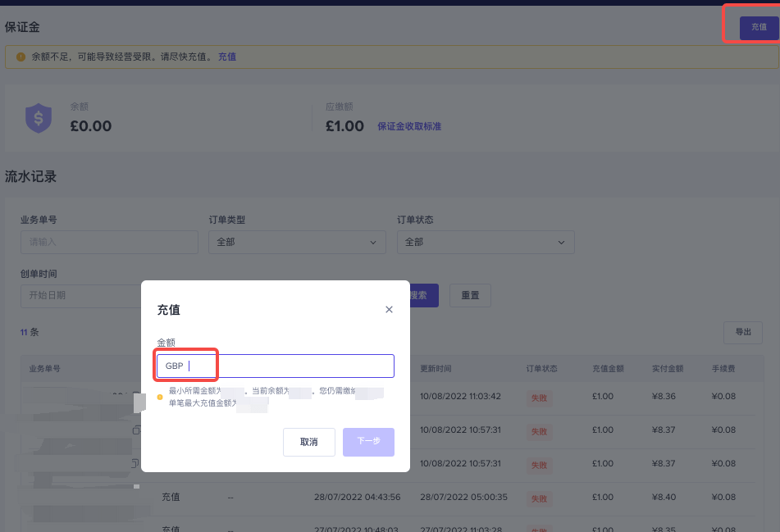The image size is (780, 532).
Task: Click the 业务单号 search input box
Action: (108, 242)
